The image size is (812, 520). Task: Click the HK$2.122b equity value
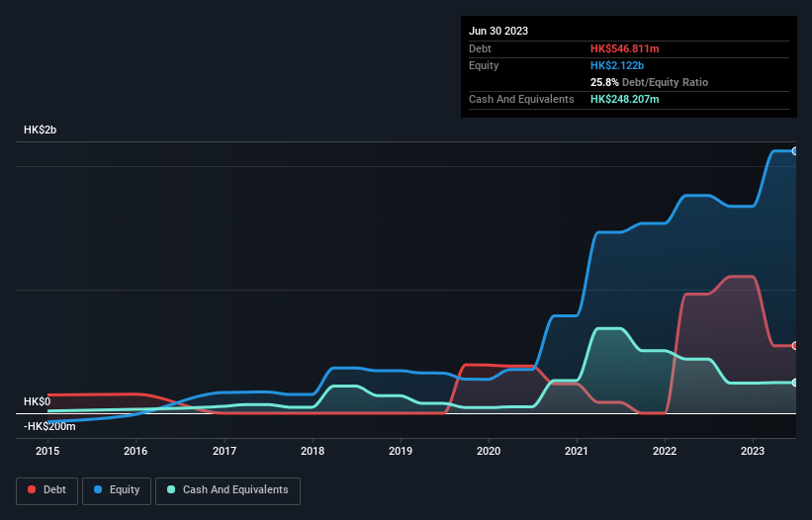617,65
